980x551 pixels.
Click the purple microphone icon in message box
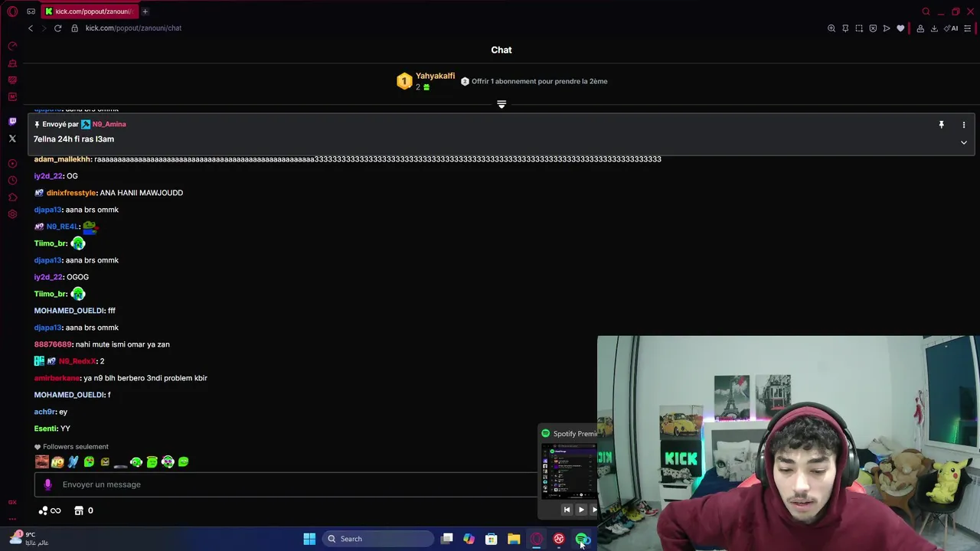click(x=47, y=484)
